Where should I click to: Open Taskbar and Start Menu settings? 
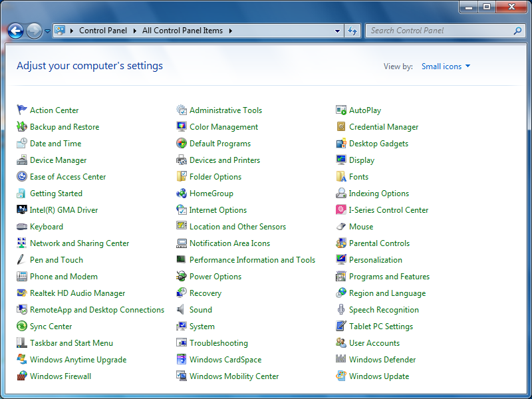click(x=71, y=343)
